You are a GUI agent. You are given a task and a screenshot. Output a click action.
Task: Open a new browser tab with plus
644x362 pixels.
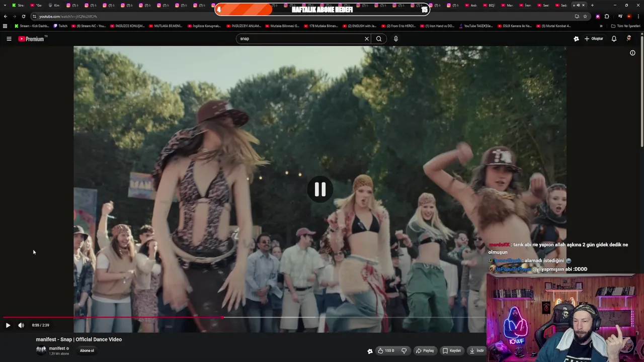[592, 5]
